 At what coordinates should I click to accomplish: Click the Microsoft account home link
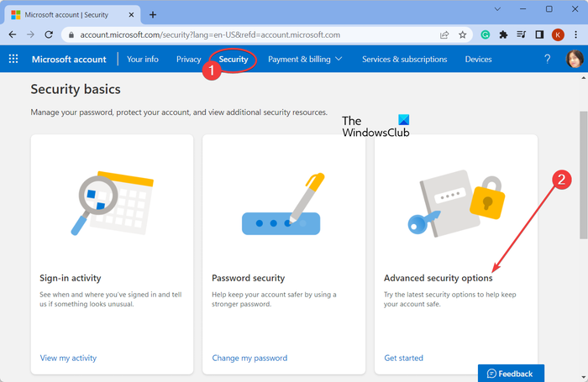(69, 60)
